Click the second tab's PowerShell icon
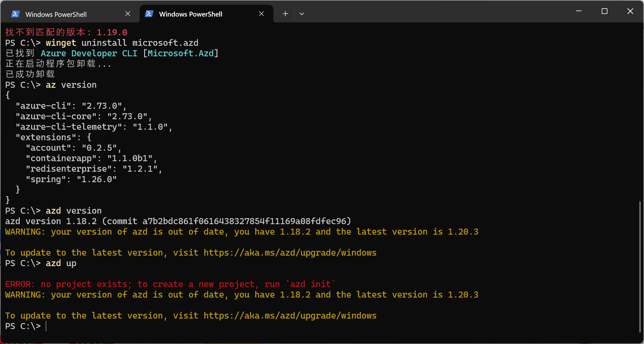The width and height of the screenshot is (644, 344). 149,14
